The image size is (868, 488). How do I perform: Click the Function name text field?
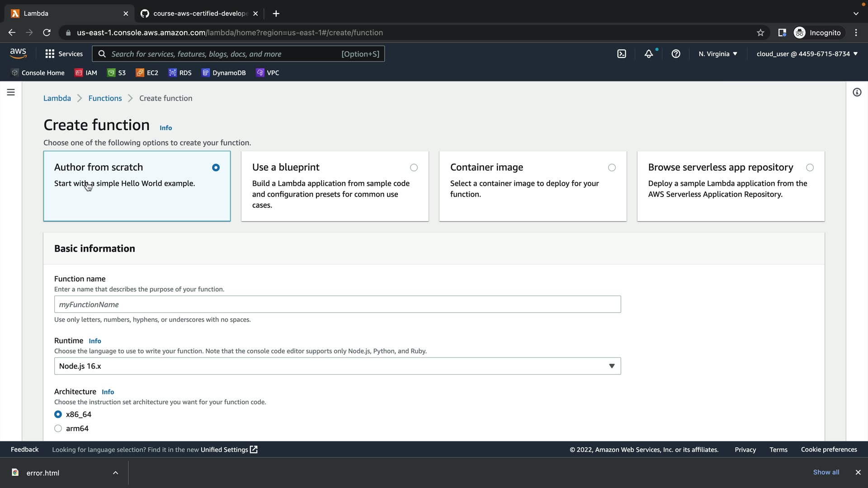pyautogui.click(x=337, y=305)
